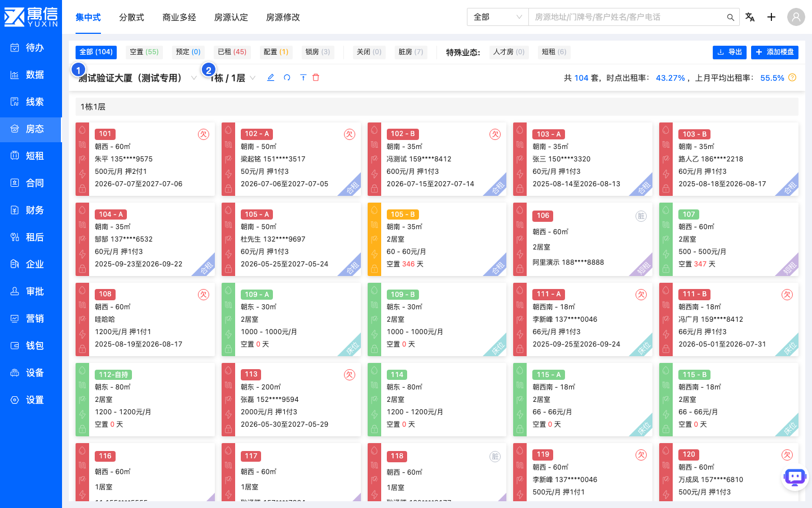Open 线索 in the sidebar

pos(31,102)
